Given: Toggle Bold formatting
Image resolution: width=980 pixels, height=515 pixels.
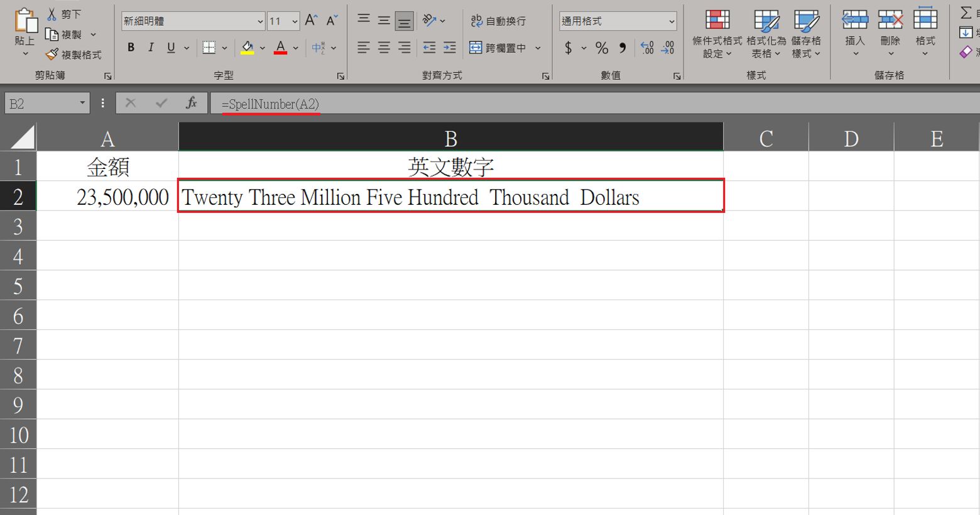Looking at the screenshot, I should point(131,48).
